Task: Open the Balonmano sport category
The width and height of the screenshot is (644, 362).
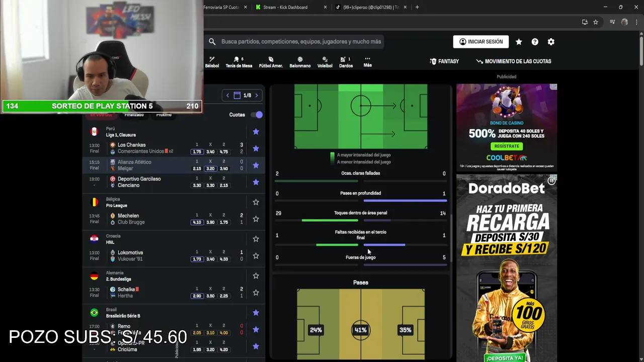Action: click(300, 62)
